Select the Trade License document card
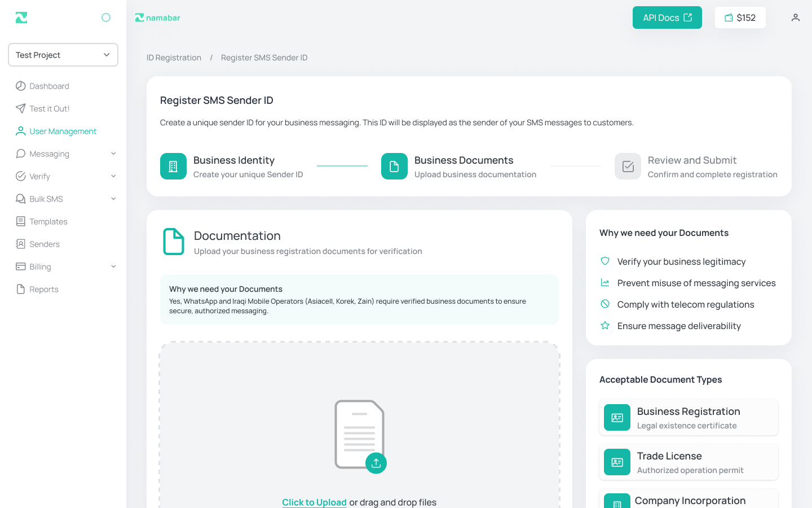The height and width of the screenshot is (508, 812). click(689, 462)
